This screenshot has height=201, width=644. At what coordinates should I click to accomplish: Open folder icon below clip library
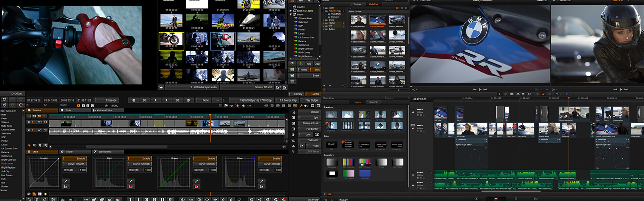[161, 87]
